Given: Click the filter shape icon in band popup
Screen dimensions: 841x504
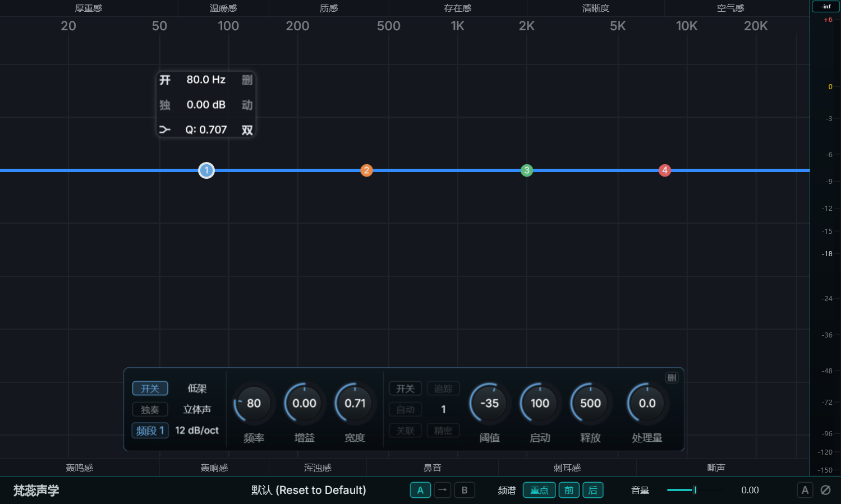Looking at the screenshot, I should click(x=165, y=130).
